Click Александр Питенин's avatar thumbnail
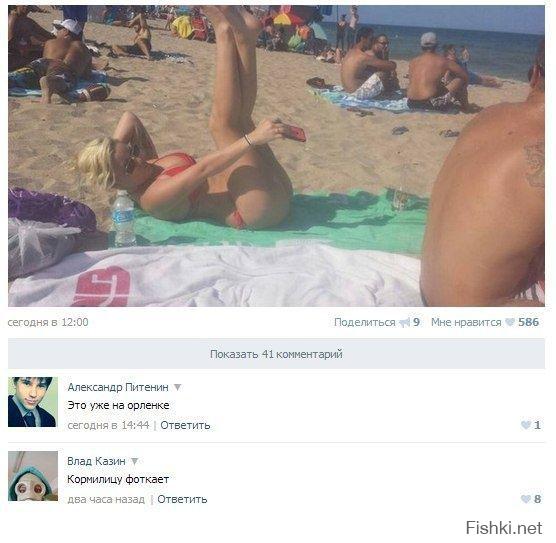This screenshot has height=543, width=556. (x=33, y=402)
